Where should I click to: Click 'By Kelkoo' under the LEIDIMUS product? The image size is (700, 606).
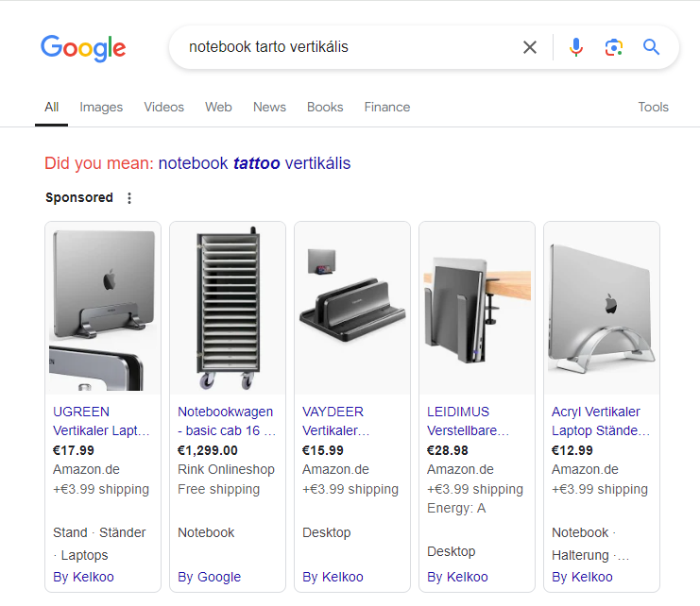pos(457,577)
